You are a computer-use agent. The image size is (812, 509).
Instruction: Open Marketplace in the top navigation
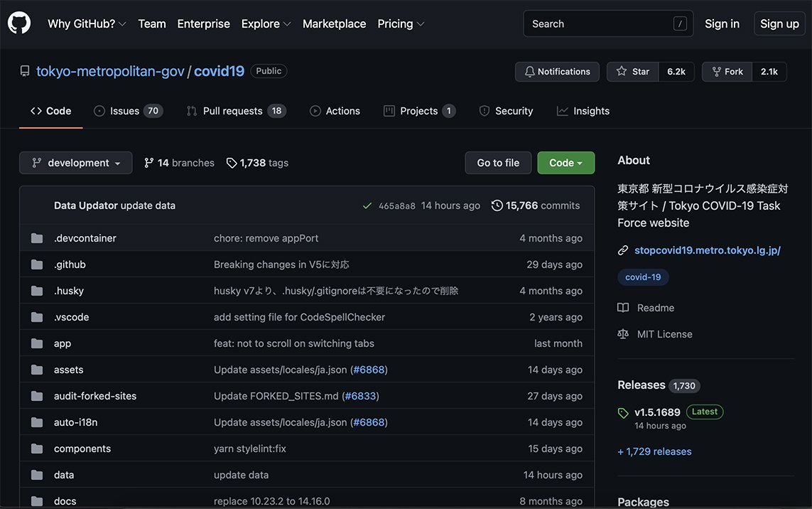(x=334, y=24)
